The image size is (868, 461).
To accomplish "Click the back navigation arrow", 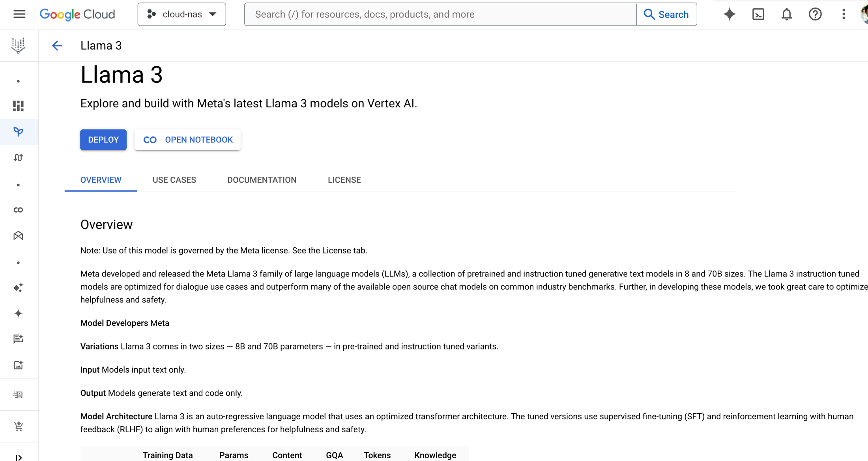I will (57, 46).
